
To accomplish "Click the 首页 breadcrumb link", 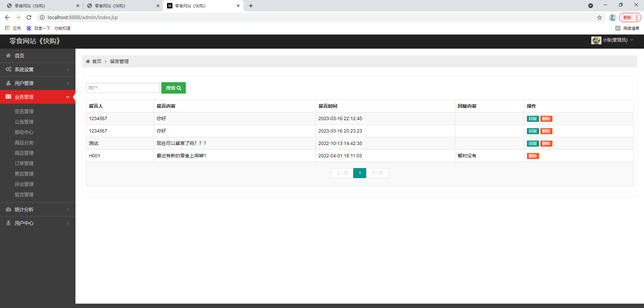I will tap(97, 61).
